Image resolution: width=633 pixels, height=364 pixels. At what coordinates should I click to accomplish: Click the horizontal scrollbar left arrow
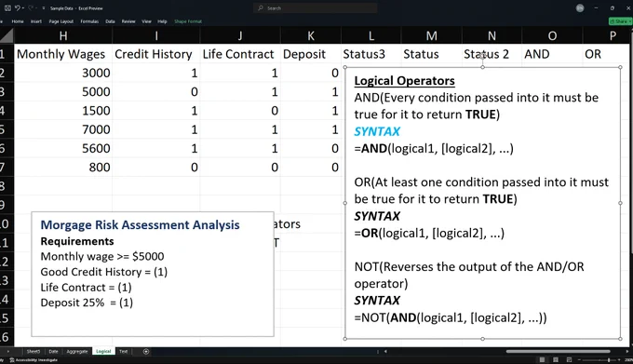(x=385, y=352)
